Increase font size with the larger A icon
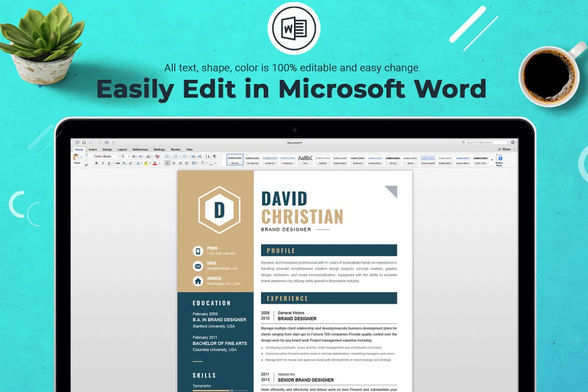This screenshot has width=588, height=392. 134,156
